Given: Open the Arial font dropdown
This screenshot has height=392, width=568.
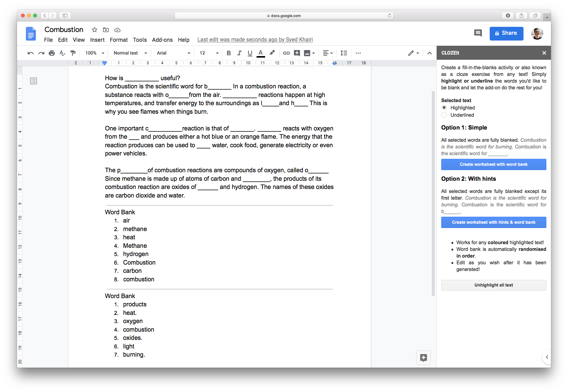Looking at the screenshot, I should pos(174,53).
